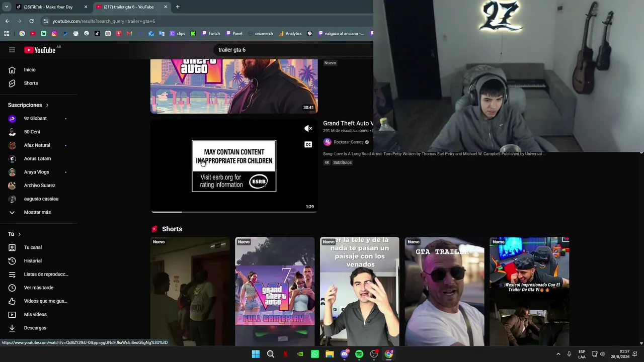Expand the Tú section chevron
Image resolution: width=644 pixels, height=362 pixels.
coord(20,234)
